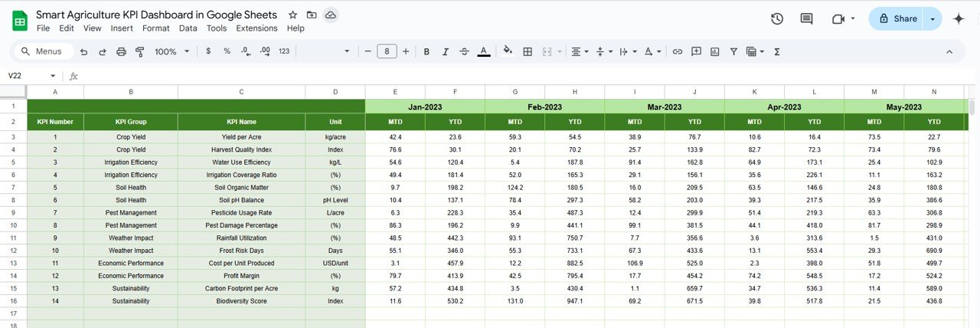Pick a text color
Viewport: 980px width, 328px height.
coord(483,51)
